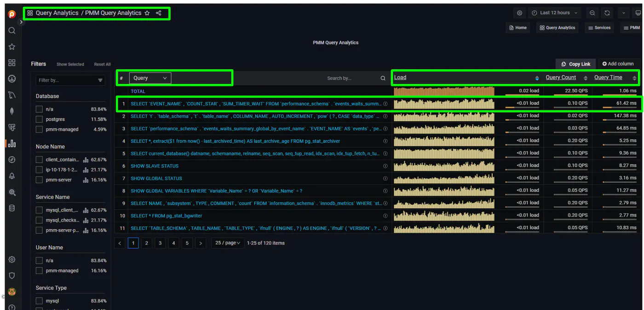Click info icon on SHOW SLAVE STATUS row
Image resolution: width=644 pixels, height=310 pixels.
(385, 166)
